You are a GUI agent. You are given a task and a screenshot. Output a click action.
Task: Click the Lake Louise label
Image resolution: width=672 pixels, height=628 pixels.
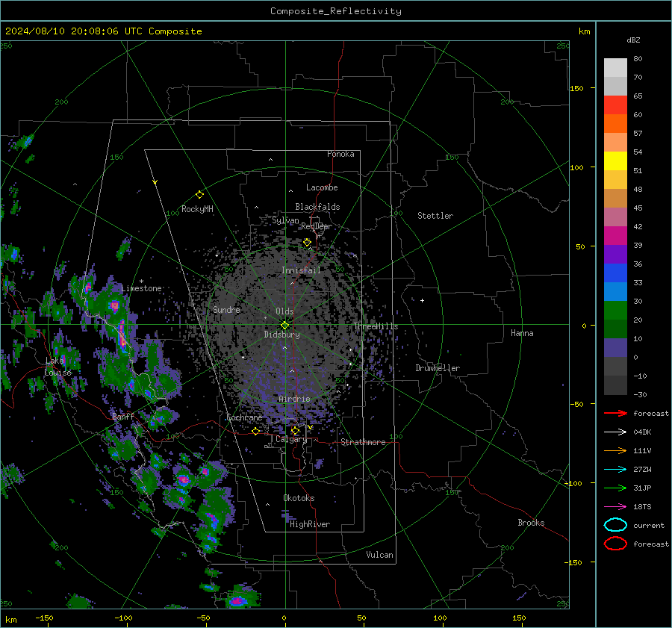pos(57,367)
